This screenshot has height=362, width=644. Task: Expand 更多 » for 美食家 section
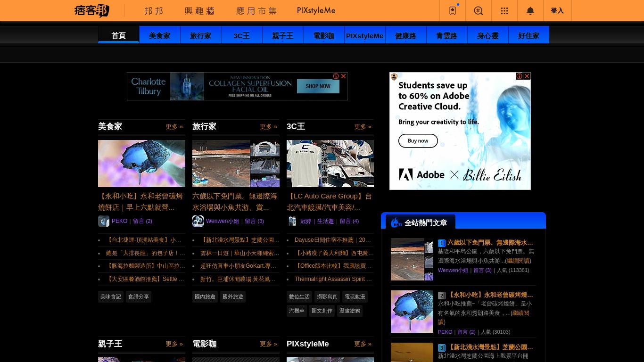point(174,127)
